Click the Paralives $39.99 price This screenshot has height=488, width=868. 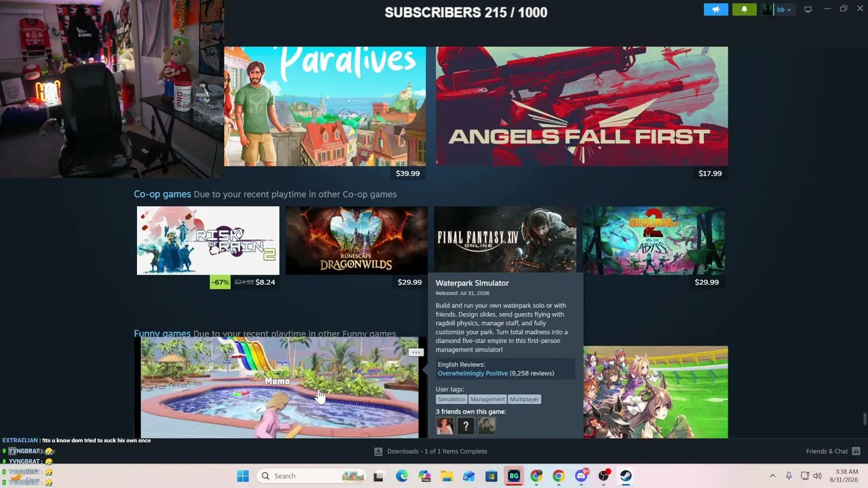pyautogui.click(x=408, y=174)
